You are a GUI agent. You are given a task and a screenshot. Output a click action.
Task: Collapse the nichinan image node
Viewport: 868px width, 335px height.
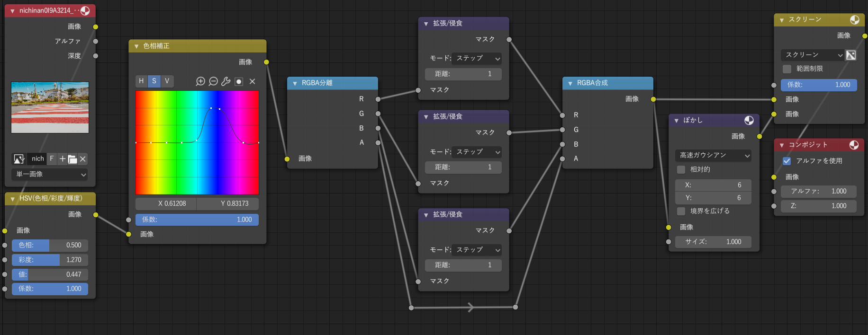coord(12,11)
